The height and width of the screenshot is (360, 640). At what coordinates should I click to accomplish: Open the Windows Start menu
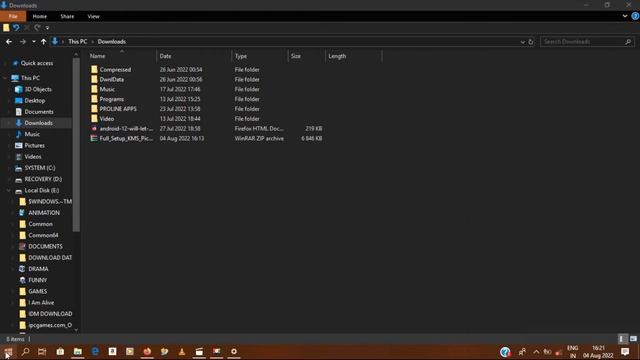(8, 351)
